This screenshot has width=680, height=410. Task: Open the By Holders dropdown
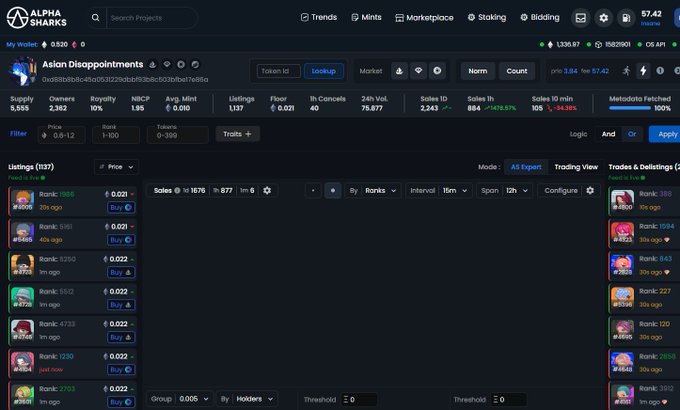click(x=247, y=399)
